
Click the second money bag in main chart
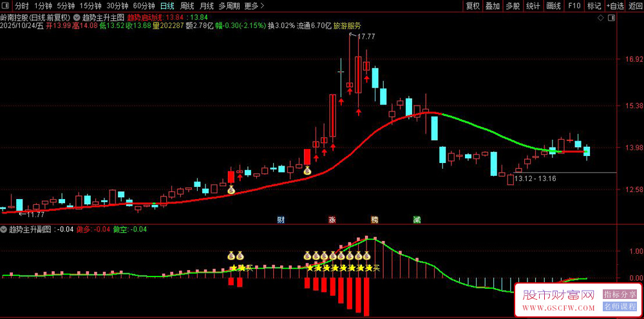point(307,170)
